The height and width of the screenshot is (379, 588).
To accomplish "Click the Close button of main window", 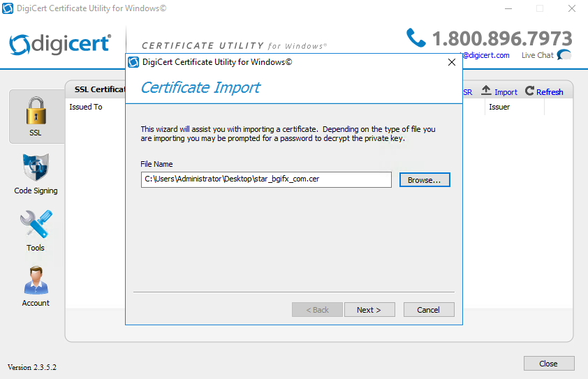I will click(549, 363).
